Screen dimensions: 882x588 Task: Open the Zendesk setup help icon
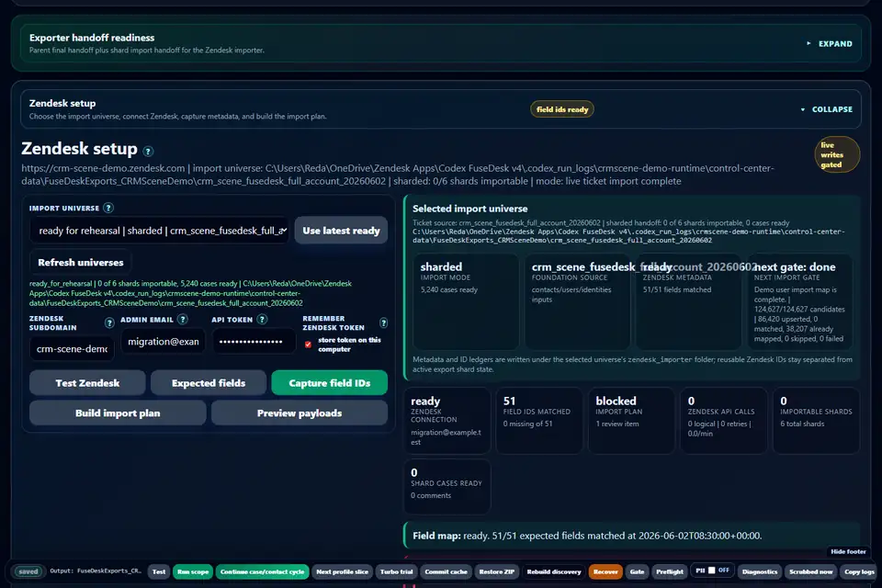pos(148,151)
